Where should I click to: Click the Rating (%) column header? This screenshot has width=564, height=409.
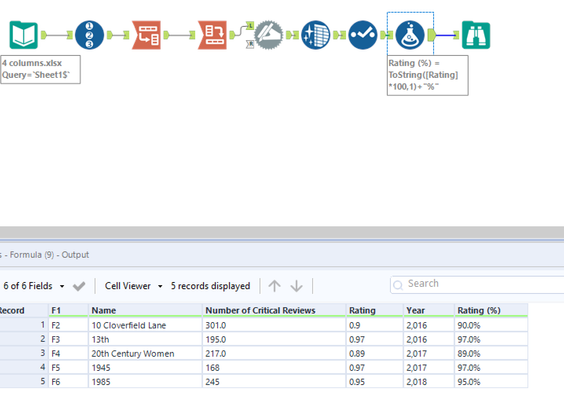(x=491, y=310)
